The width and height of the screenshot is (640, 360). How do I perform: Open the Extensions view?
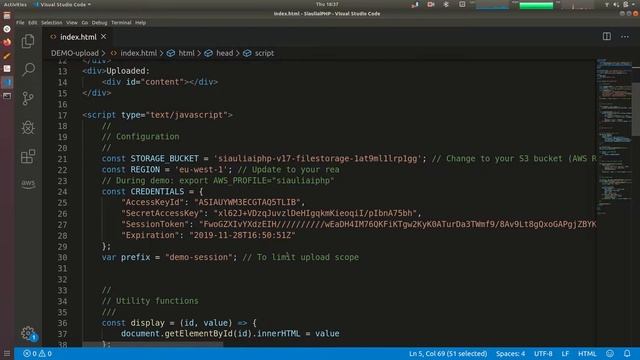[x=28, y=156]
